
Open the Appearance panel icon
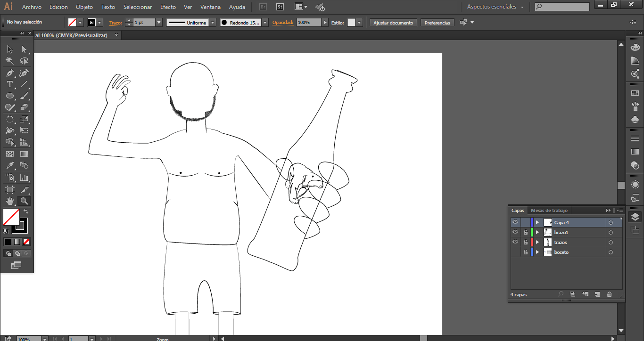(x=635, y=184)
